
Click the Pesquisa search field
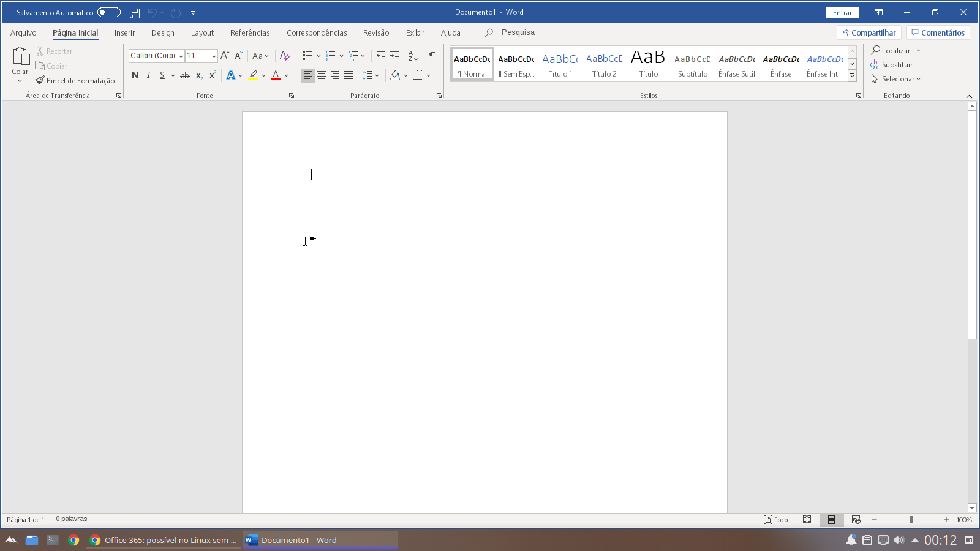tap(518, 32)
